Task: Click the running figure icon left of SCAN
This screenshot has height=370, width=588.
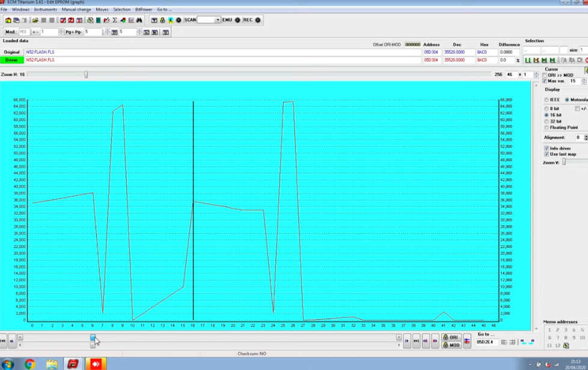Action: tap(171, 20)
